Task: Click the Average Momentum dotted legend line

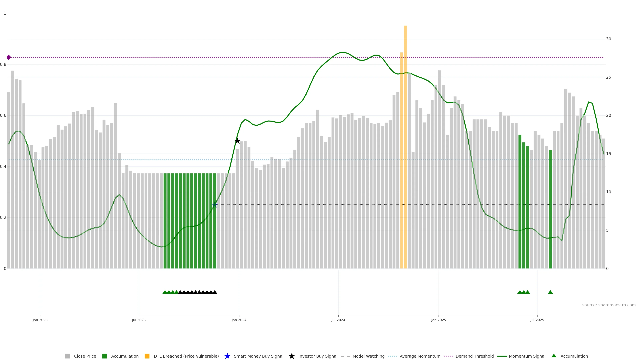Action: click(x=392, y=356)
